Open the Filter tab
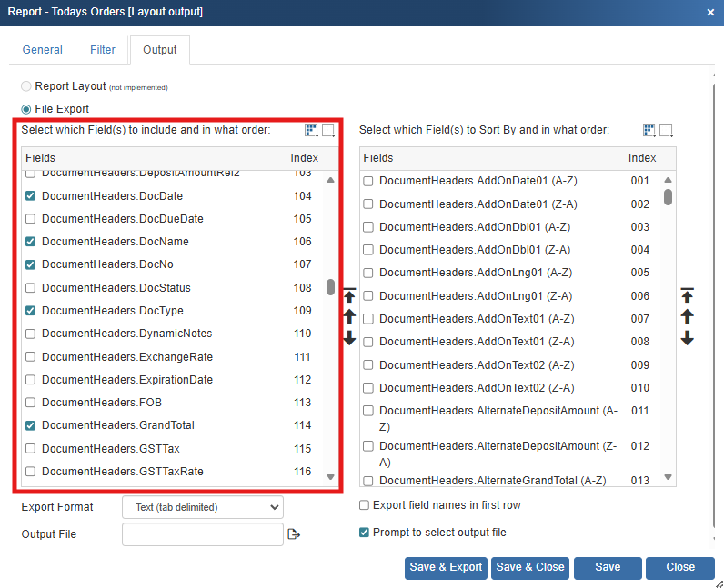The height and width of the screenshot is (588, 724). coord(103,50)
